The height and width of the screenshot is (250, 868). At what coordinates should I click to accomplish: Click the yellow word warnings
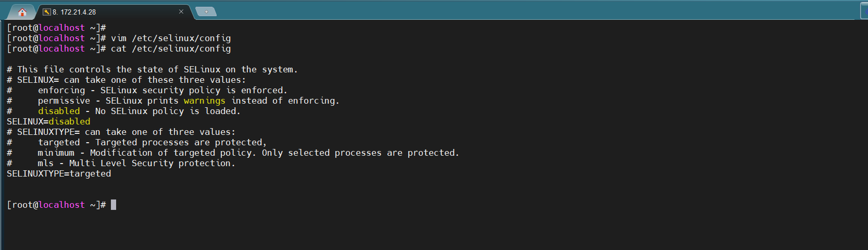point(205,101)
